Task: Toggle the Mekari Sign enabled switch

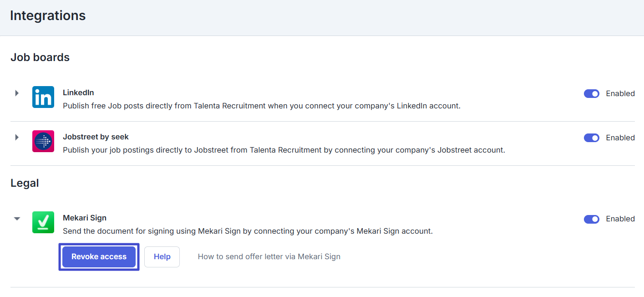Action: point(592,219)
